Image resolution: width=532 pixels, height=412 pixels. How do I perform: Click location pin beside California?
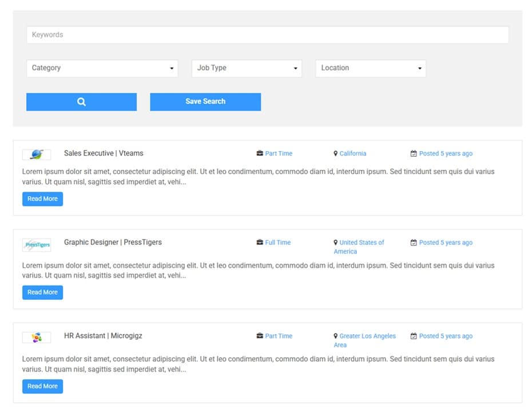coord(336,153)
